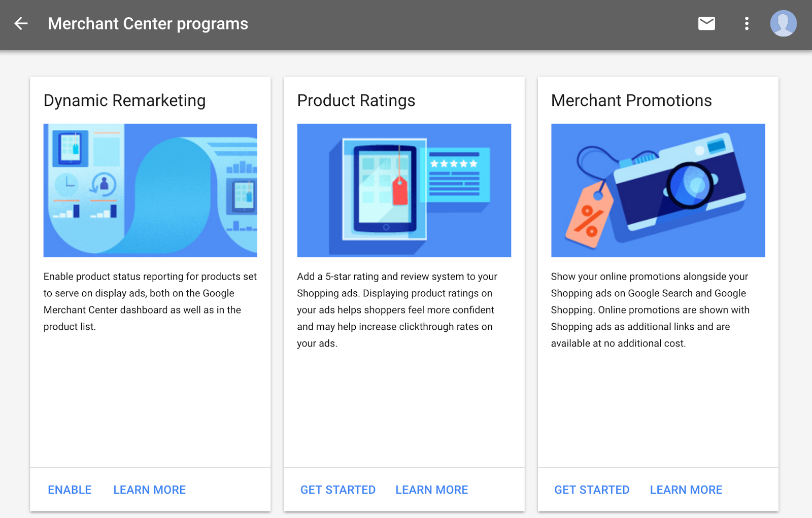Select the Dynamic Remarketing description text

[150, 301]
